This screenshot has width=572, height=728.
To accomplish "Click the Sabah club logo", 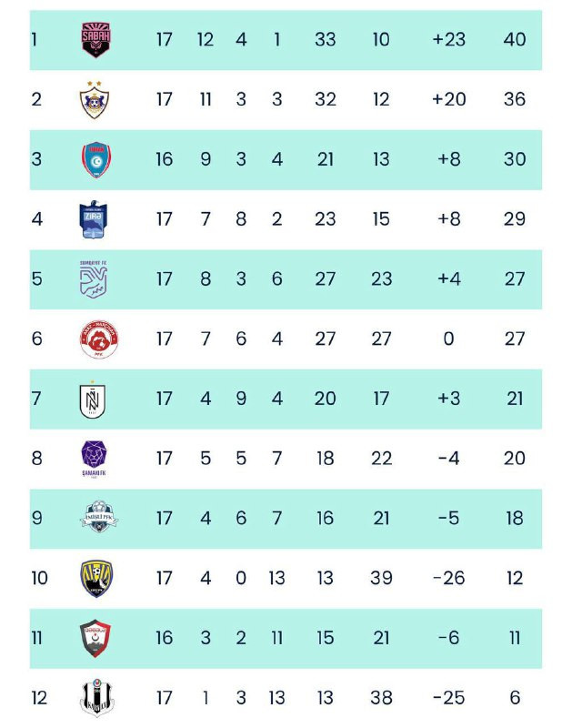I will (96, 40).
